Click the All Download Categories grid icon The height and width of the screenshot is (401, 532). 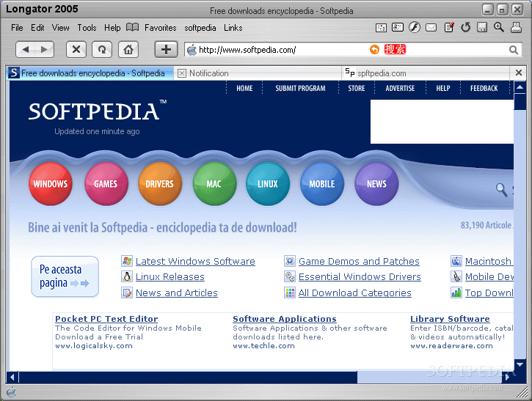click(x=290, y=293)
